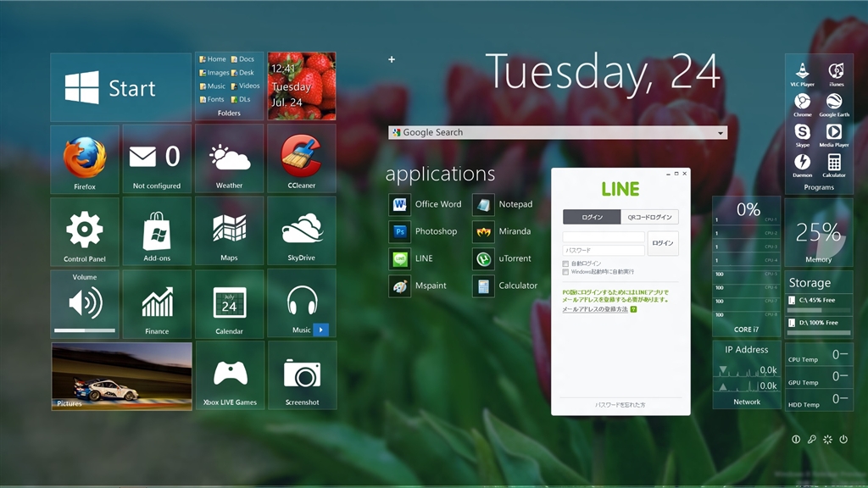Launch Media Player from Programs panel
Viewport: 868px width, 488px height.
point(834,135)
